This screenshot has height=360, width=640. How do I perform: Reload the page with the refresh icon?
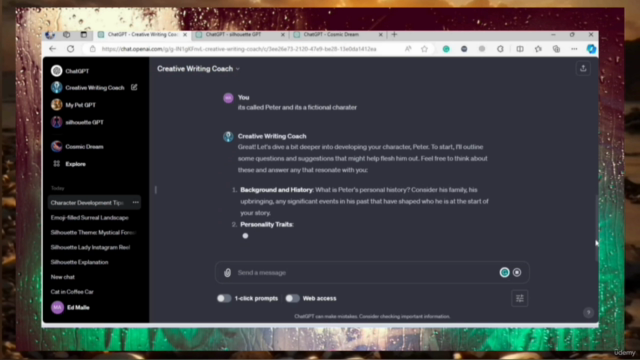click(71, 49)
